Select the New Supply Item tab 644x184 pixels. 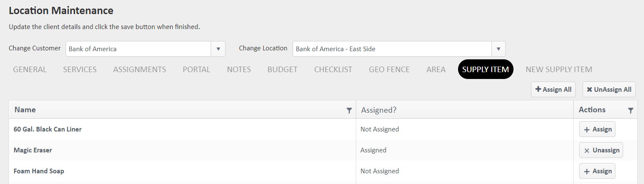pyautogui.click(x=559, y=70)
